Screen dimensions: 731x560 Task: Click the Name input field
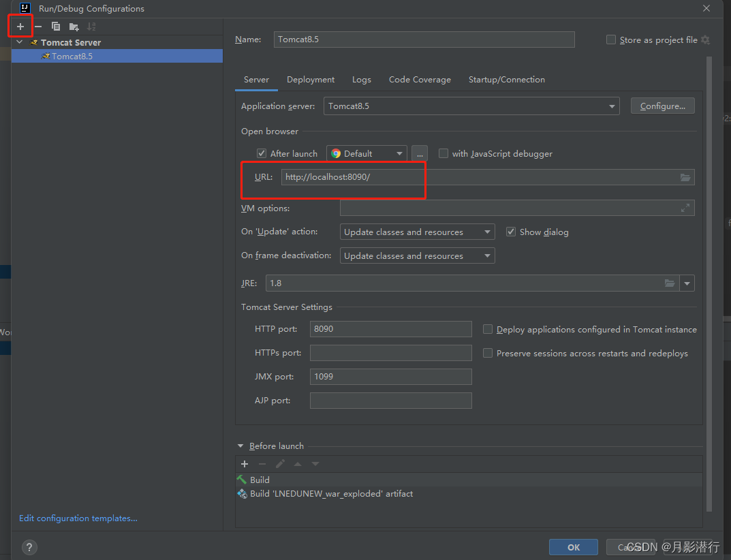[424, 40]
